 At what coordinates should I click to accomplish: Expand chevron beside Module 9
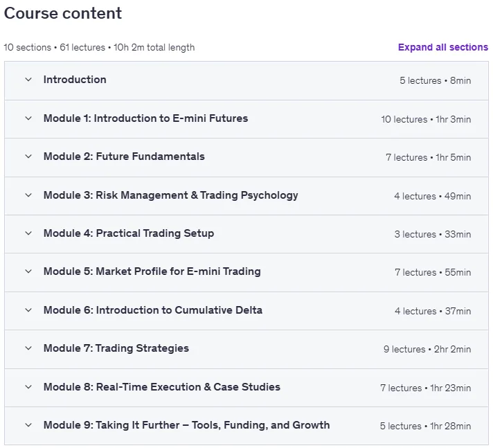click(x=28, y=425)
